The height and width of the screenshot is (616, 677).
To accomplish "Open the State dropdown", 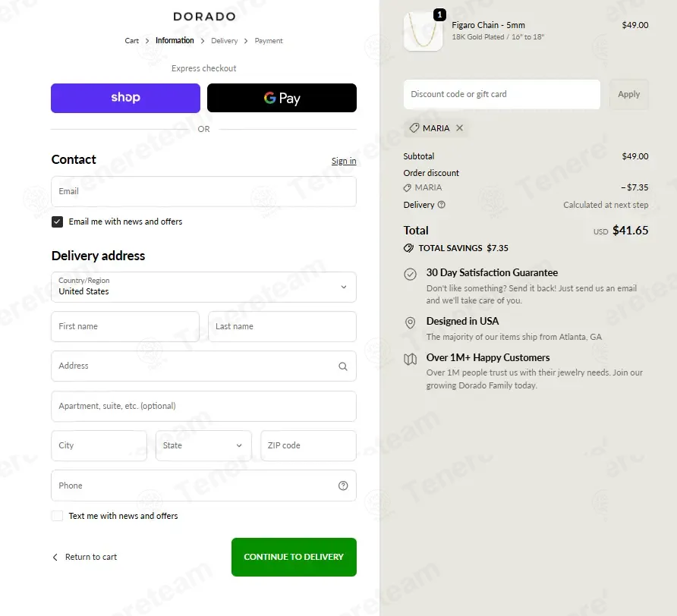I will coord(203,445).
